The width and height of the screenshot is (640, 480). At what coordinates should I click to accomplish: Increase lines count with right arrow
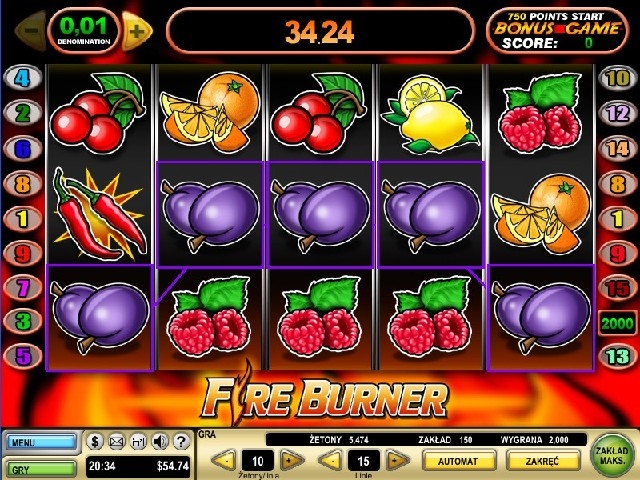[x=397, y=461]
